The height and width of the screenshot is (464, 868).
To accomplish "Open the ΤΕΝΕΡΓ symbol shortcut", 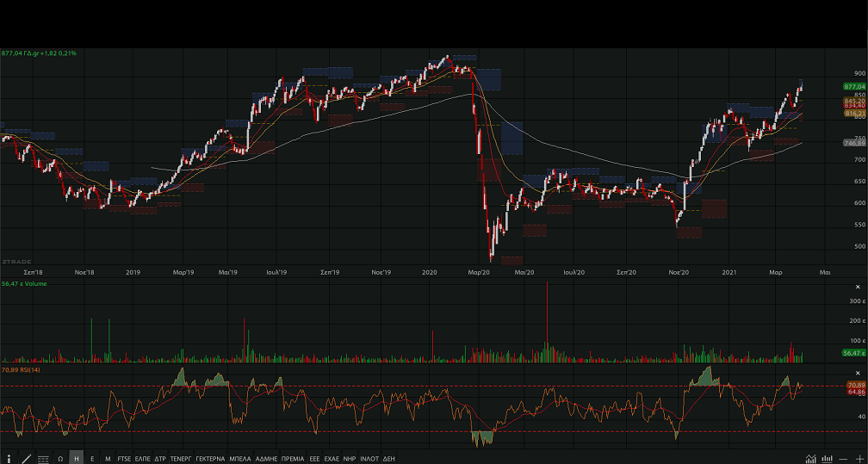I will pos(181,459).
